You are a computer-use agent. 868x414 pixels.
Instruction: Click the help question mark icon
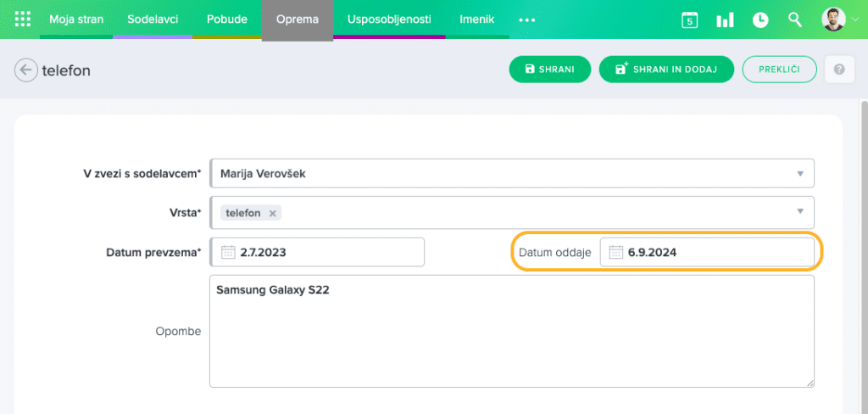[x=838, y=70]
